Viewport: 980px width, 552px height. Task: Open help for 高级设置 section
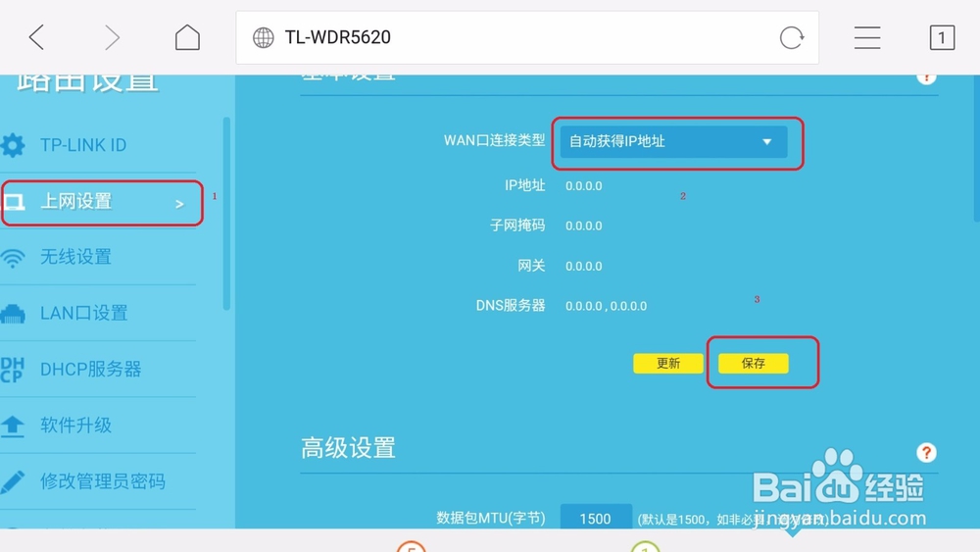pos(926,453)
